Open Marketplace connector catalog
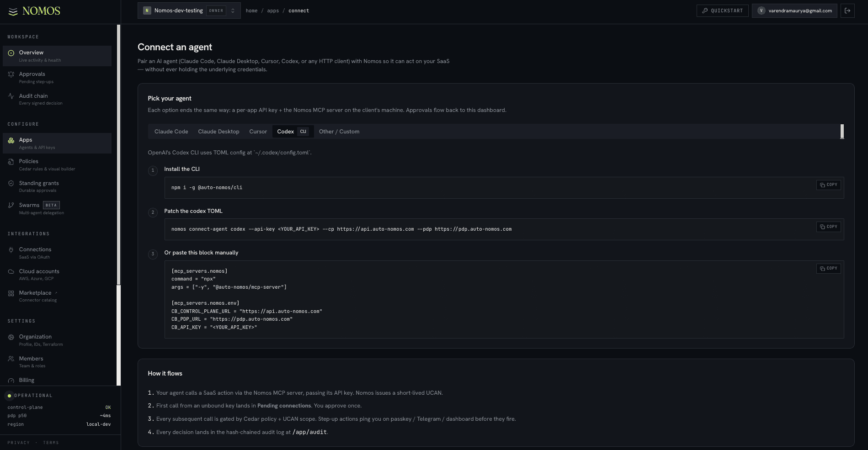 click(x=57, y=296)
